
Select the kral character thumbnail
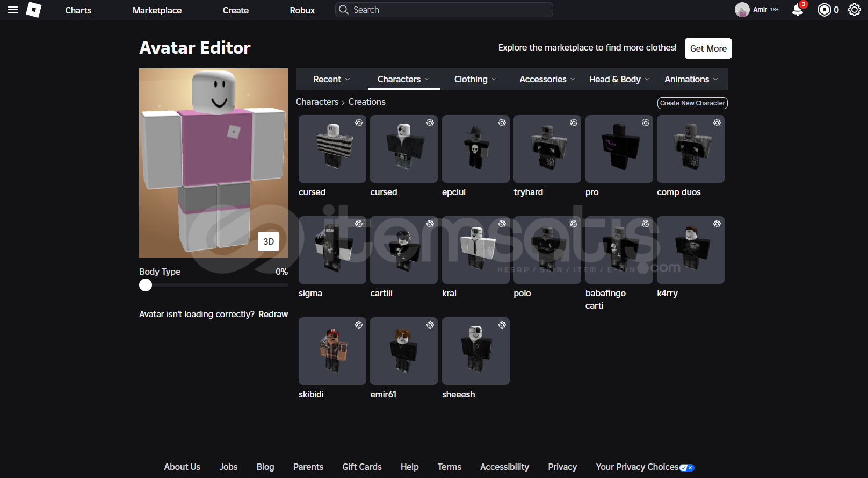pos(476,250)
